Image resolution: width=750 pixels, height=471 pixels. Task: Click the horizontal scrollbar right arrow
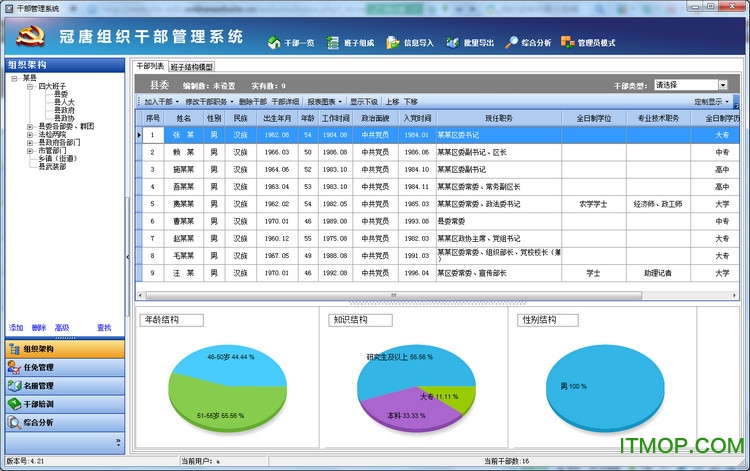click(734, 296)
